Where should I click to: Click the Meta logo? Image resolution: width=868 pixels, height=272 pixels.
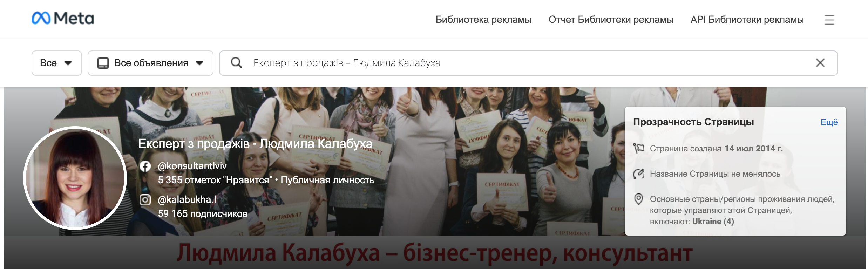[63, 18]
